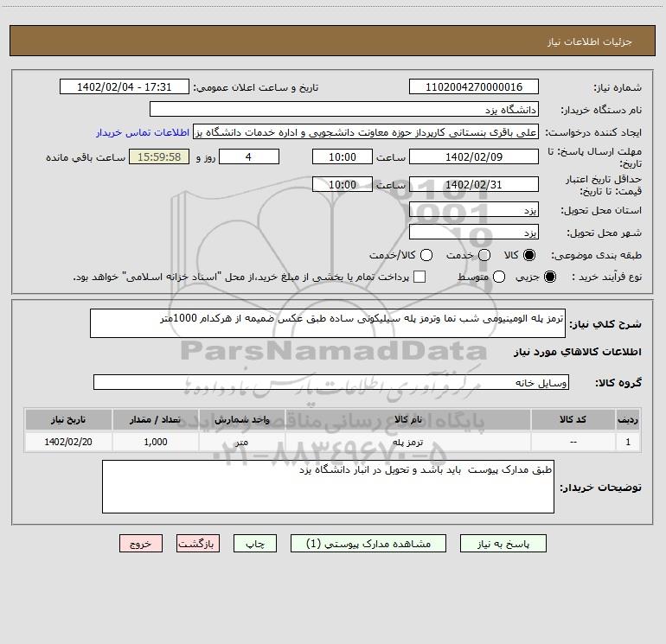This screenshot has height=644, width=666.
Task: Click the price validity date 1402/02/31
Action: tap(474, 184)
